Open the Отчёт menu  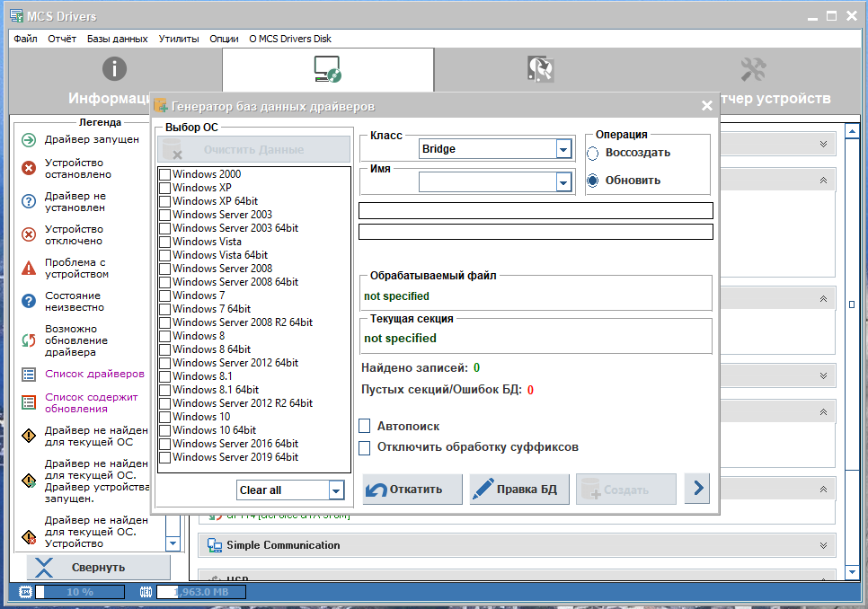click(x=62, y=39)
